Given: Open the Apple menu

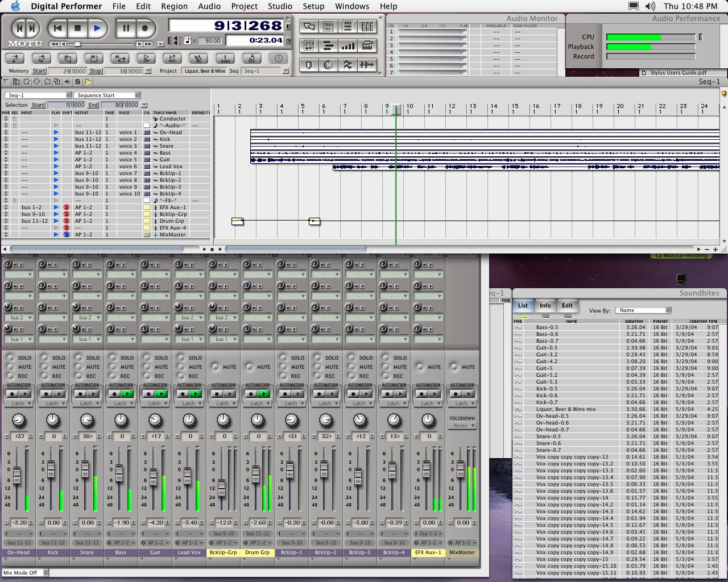Looking at the screenshot, I should click(15, 6).
